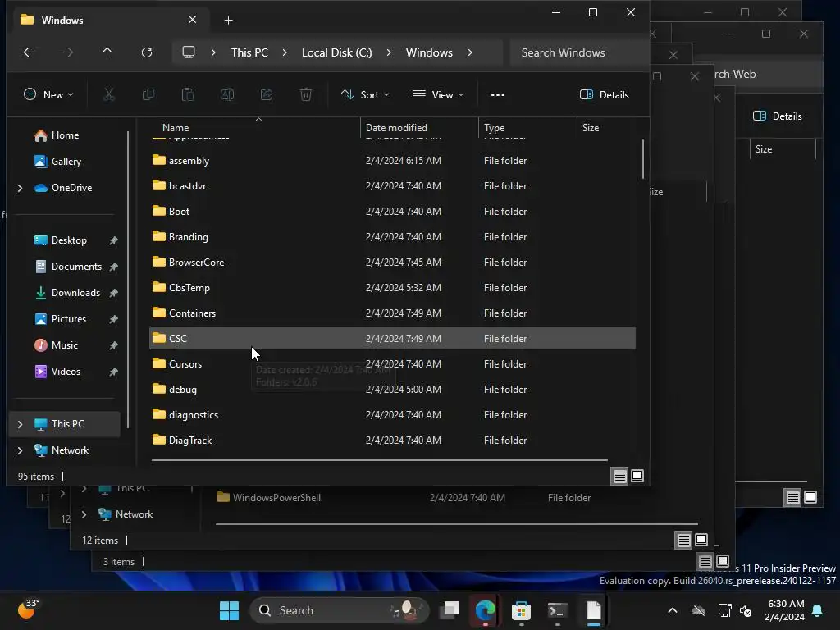Select the Containers folder
840x630 pixels.
tap(392, 313)
